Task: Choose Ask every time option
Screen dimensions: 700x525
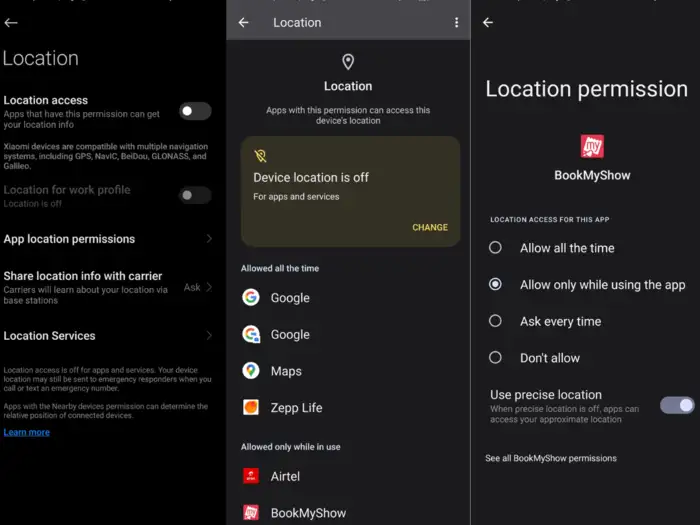Action: pos(495,321)
